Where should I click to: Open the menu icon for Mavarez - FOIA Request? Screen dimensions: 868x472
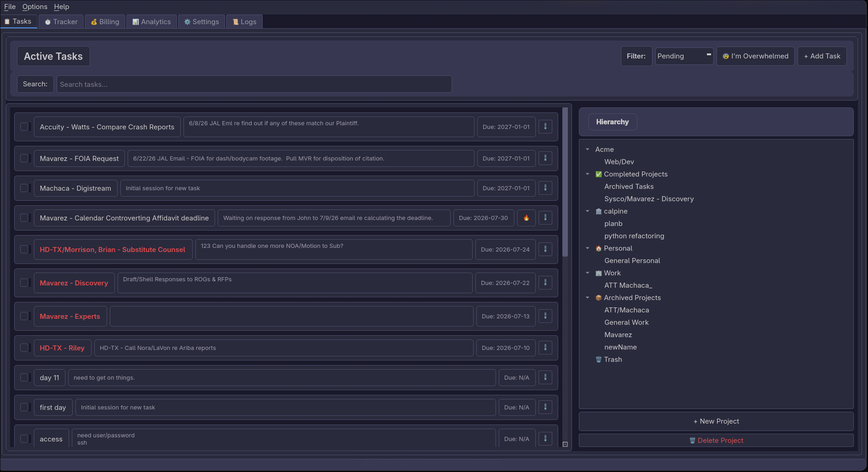tap(545, 158)
